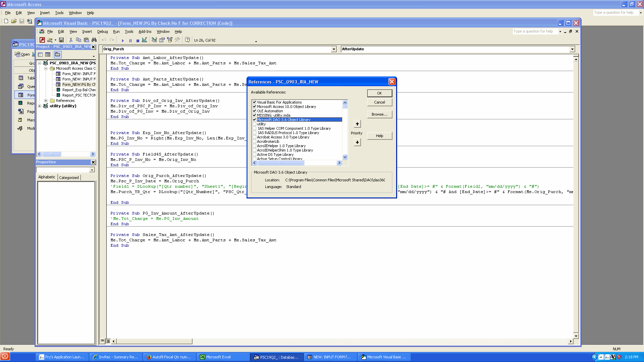
Task: Open the Orig_Purch object dropdown
Action: point(334,49)
